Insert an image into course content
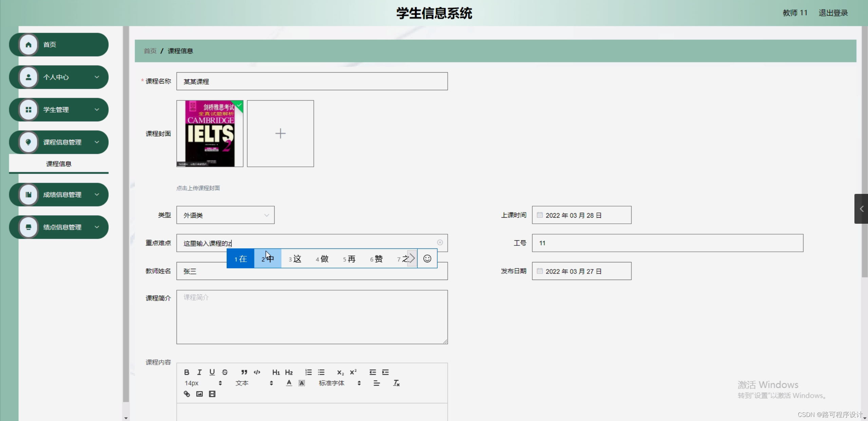 click(199, 394)
